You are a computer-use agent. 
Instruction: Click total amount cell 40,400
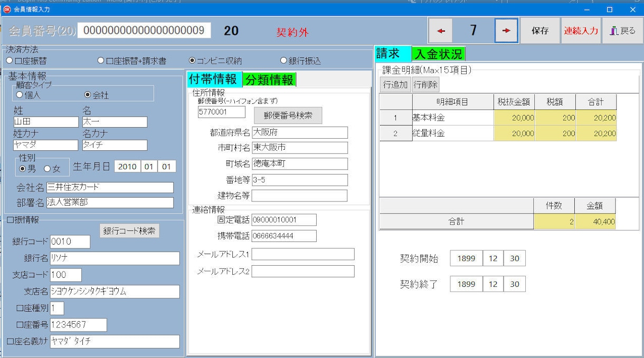(x=595, y=222)
